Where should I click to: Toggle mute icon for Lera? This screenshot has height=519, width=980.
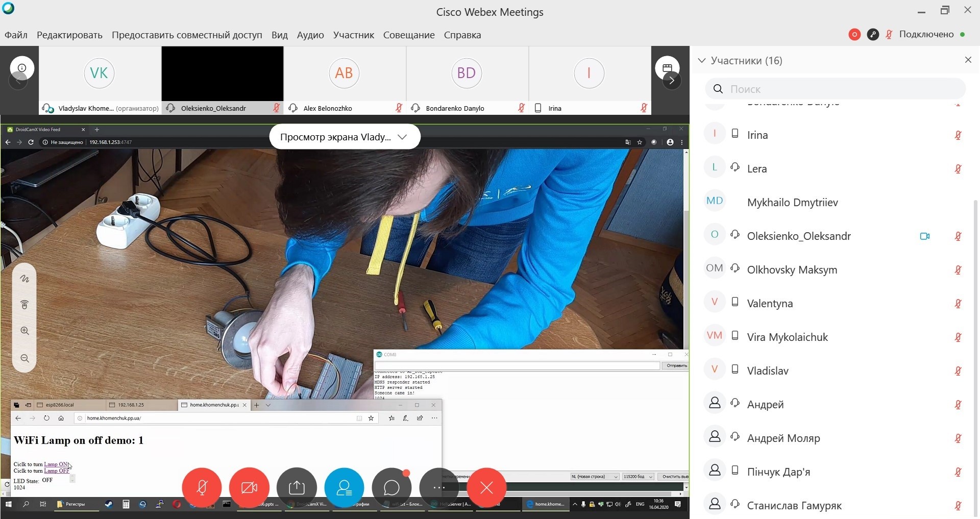pyautogui.click(x=958, y=168)
